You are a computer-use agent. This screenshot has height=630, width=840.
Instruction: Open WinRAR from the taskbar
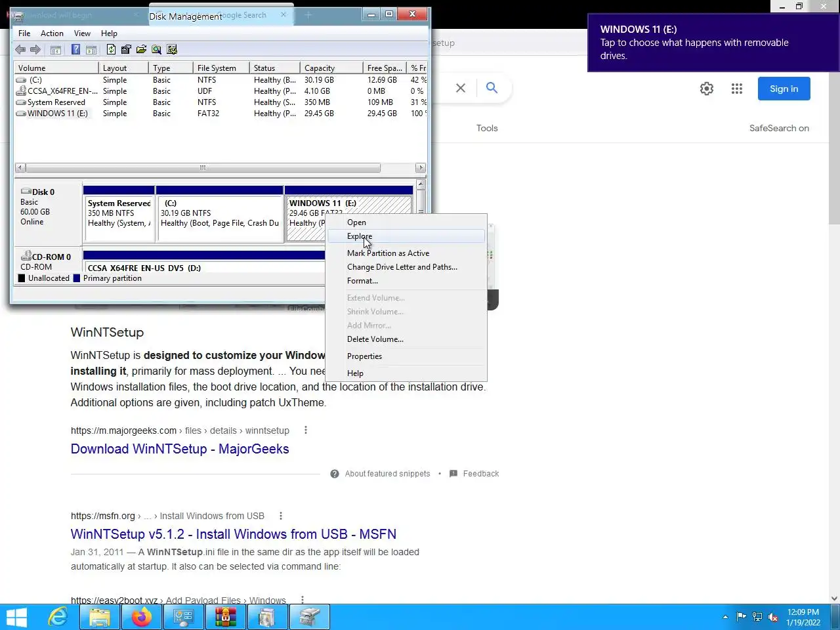pos(226,617)
